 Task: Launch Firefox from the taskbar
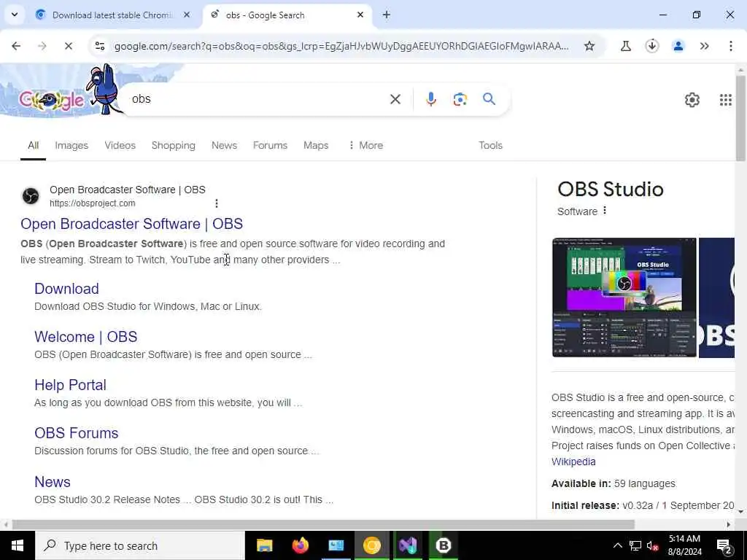click(300, 545)
